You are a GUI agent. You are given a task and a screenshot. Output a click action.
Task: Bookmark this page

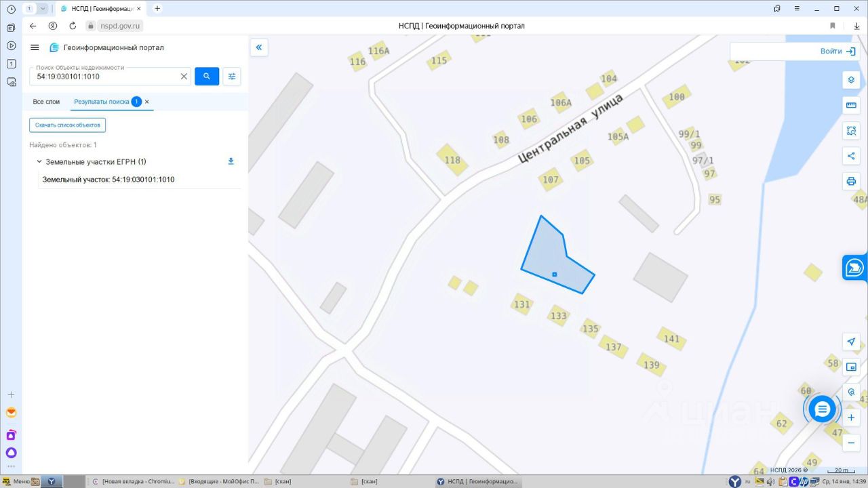click(x=833, y=26)
